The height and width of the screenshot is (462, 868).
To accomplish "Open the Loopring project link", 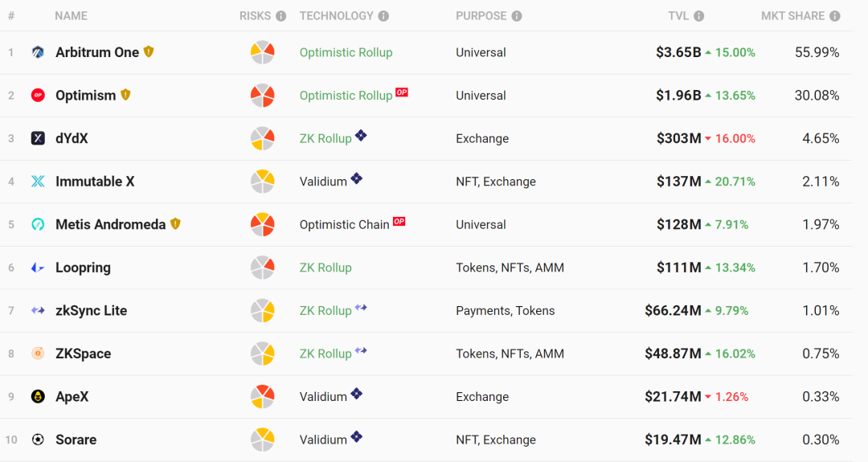I will (x=83, y=268).
